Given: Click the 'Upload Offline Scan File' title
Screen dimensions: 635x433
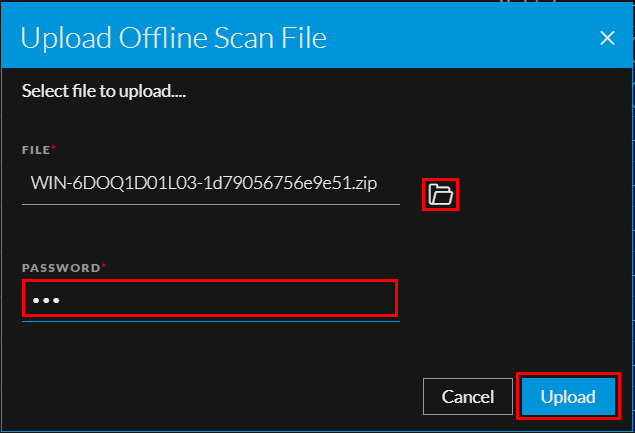Looking at the screenshot, I should click(x=173, y=39).
